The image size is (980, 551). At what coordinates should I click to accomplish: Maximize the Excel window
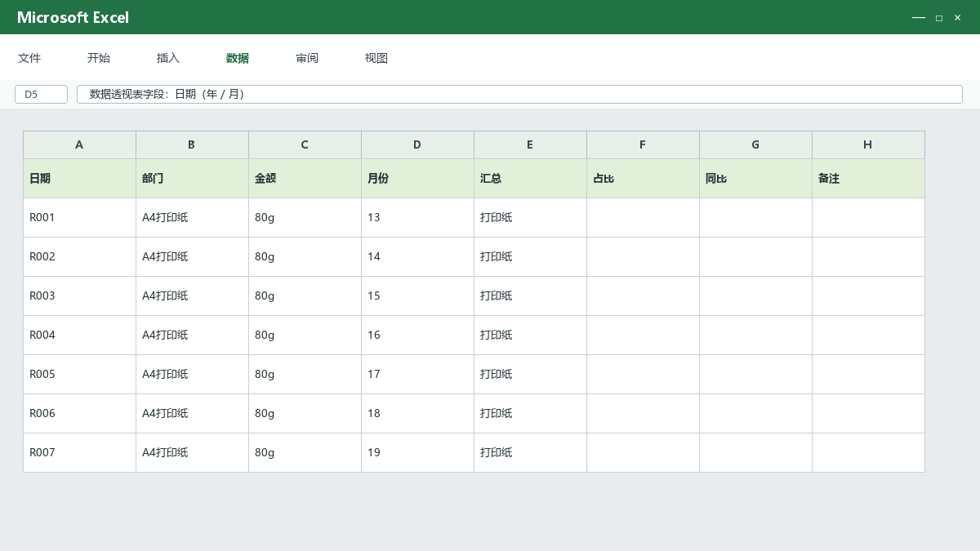[939, 17]
